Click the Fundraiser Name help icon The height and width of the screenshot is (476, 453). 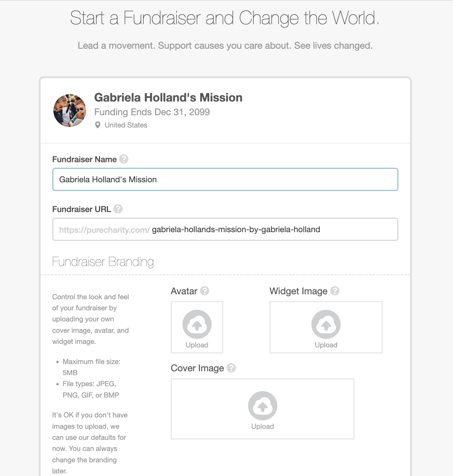pos(124,159)
